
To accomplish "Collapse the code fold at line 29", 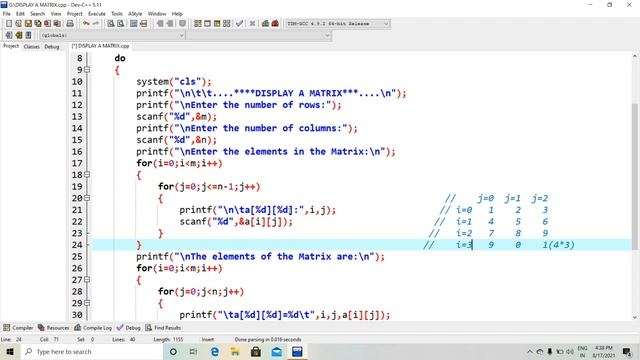I will click(x=87, y=303).
